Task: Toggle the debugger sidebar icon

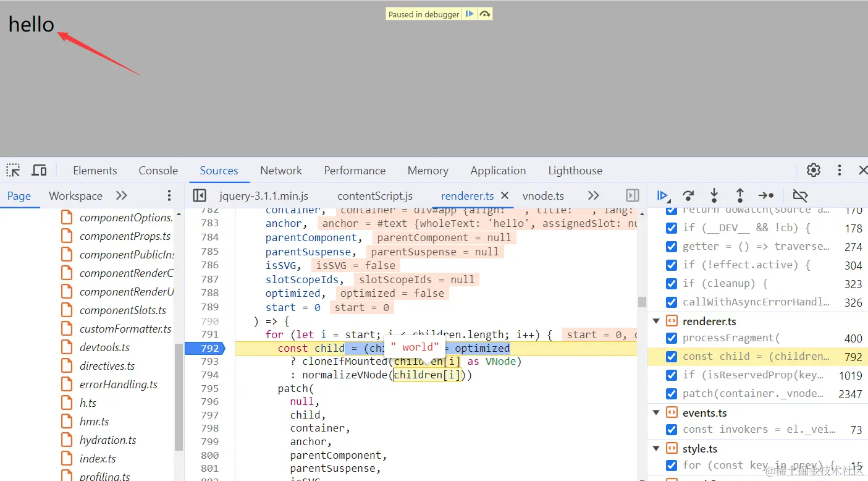Action: point(632,195)
